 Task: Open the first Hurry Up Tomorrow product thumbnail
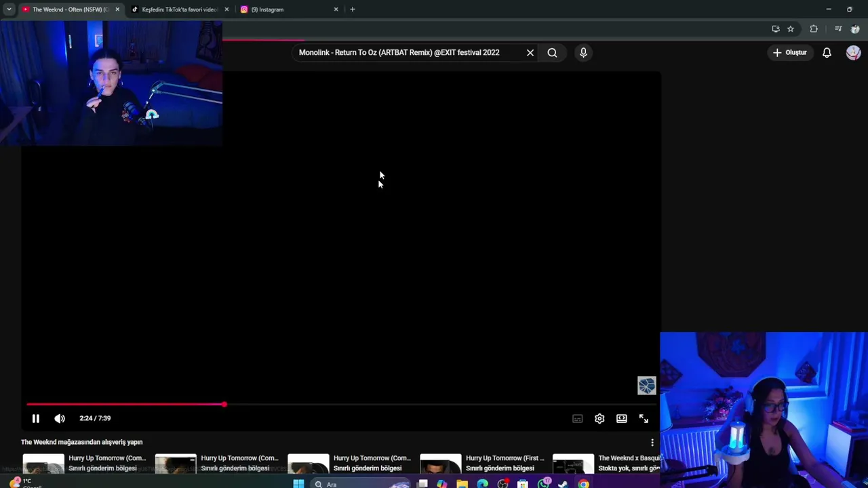coord(43,464)
